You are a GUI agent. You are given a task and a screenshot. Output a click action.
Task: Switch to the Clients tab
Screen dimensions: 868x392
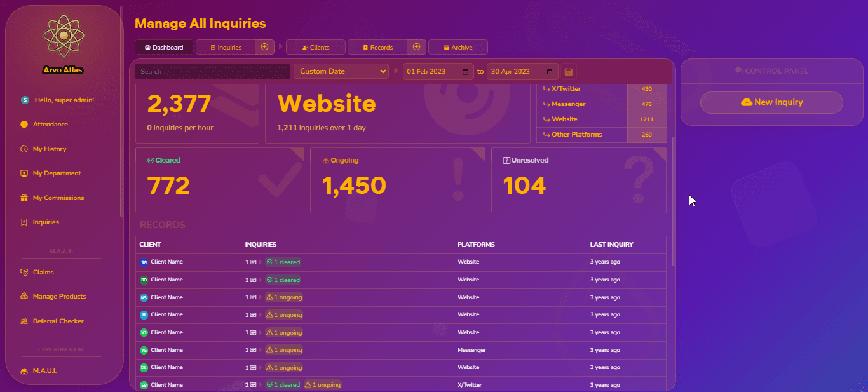tap(316, 48)
